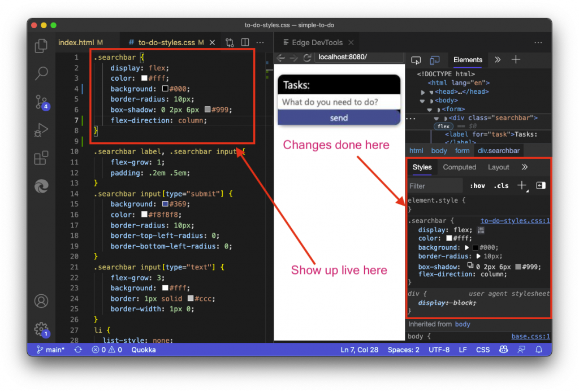Switch to the Layout tab
579x392 pixels.
[x=498, y=167]
